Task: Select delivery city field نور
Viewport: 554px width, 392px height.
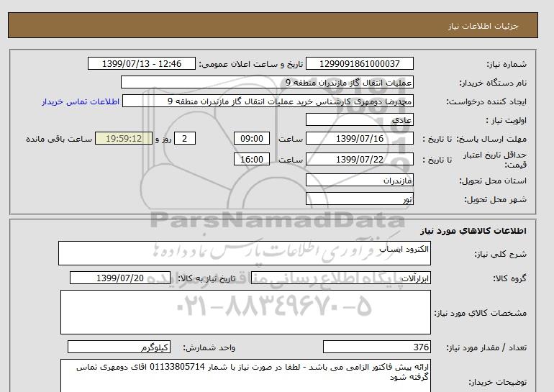Action: 359,199
